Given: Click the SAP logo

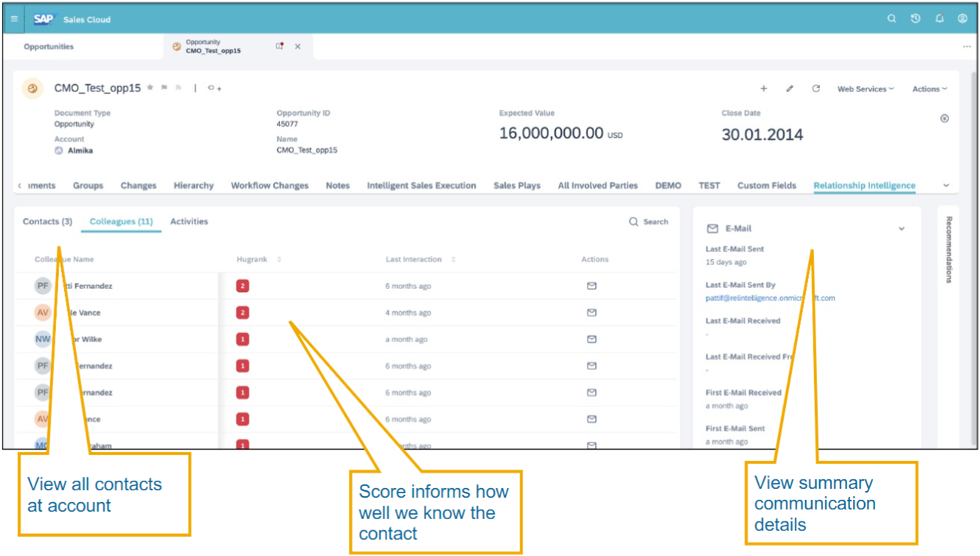Looking at the screenshot, I should coord(44,19).
